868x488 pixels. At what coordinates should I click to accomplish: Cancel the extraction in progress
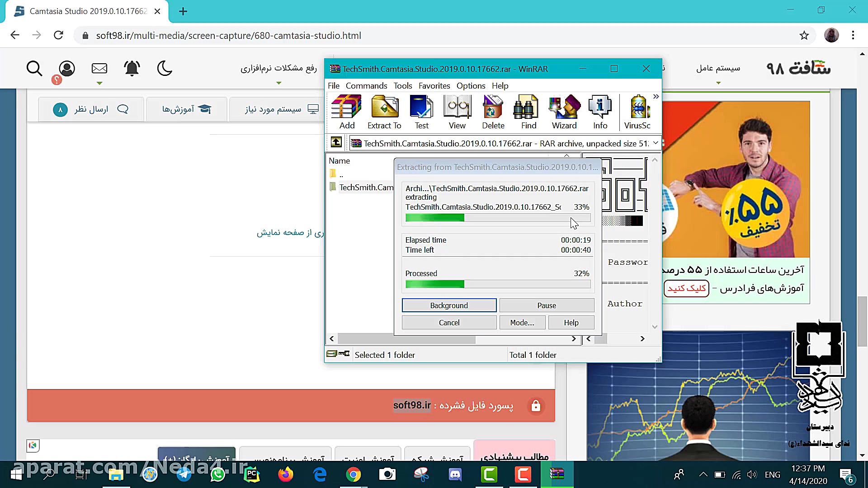point(448,323)
